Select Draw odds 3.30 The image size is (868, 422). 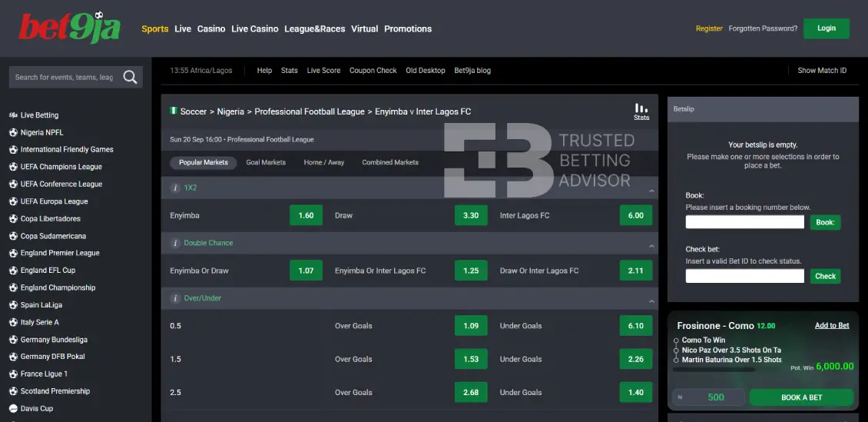471,215
